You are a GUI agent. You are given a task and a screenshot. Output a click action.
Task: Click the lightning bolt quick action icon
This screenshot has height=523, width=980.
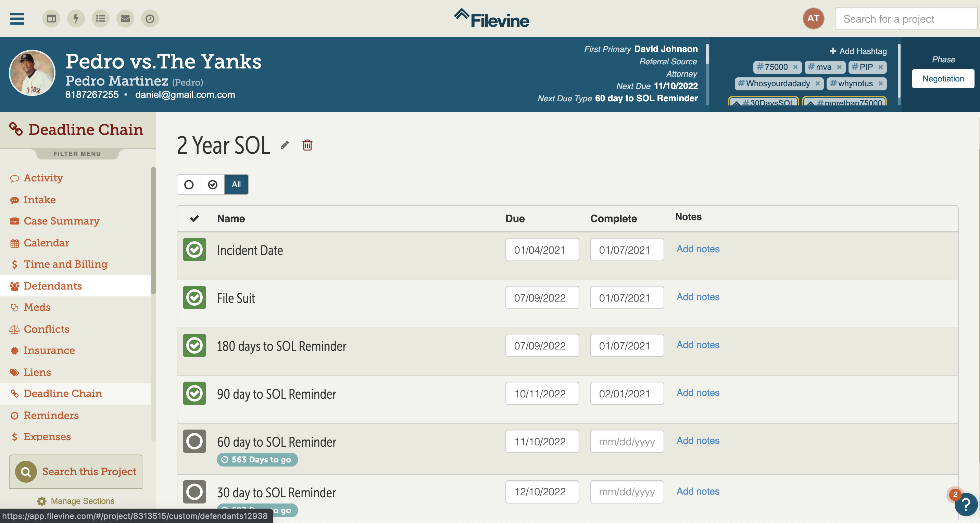click(x=76, y=18)
